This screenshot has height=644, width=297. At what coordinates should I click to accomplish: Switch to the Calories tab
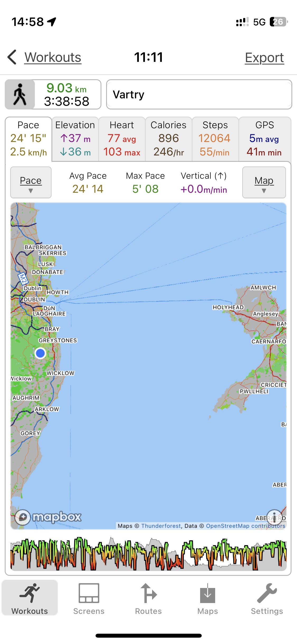[168, 139]
